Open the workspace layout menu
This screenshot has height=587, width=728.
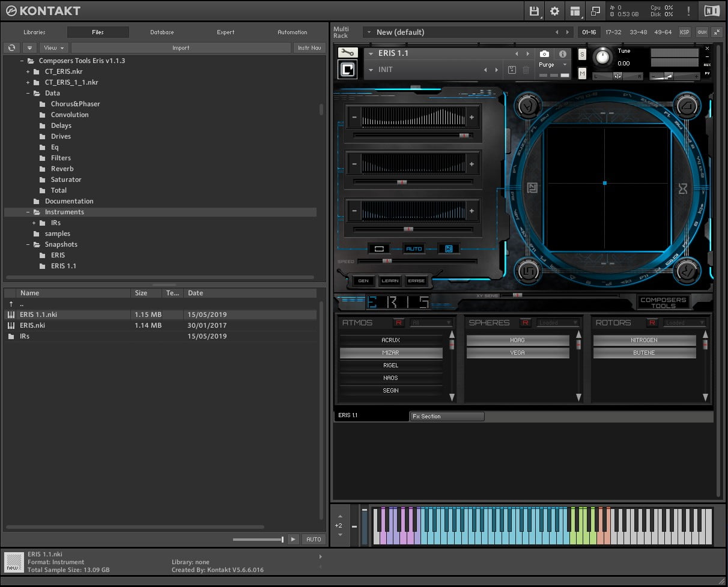click(575, 11)
